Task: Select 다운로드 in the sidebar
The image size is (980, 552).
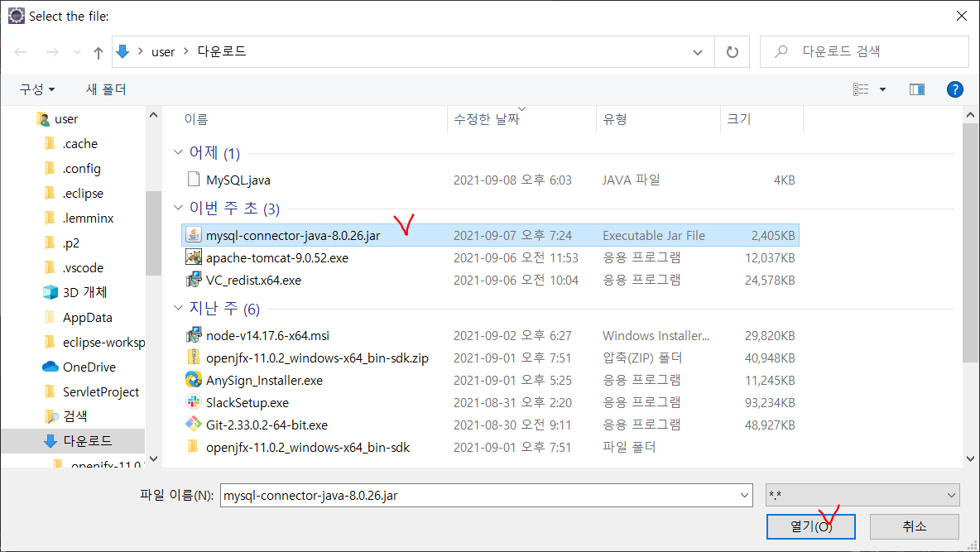Action: pyautogui.click(x=87, y=441)
